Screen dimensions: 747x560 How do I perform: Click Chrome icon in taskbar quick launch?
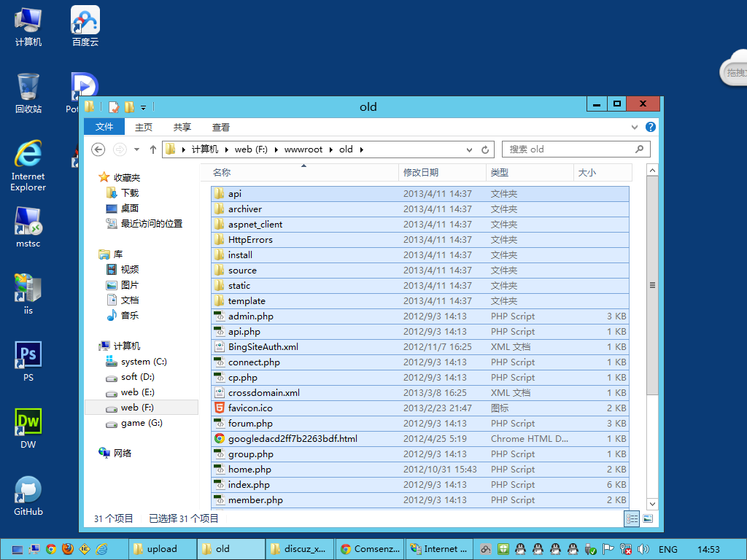click(x=51, y=549)
